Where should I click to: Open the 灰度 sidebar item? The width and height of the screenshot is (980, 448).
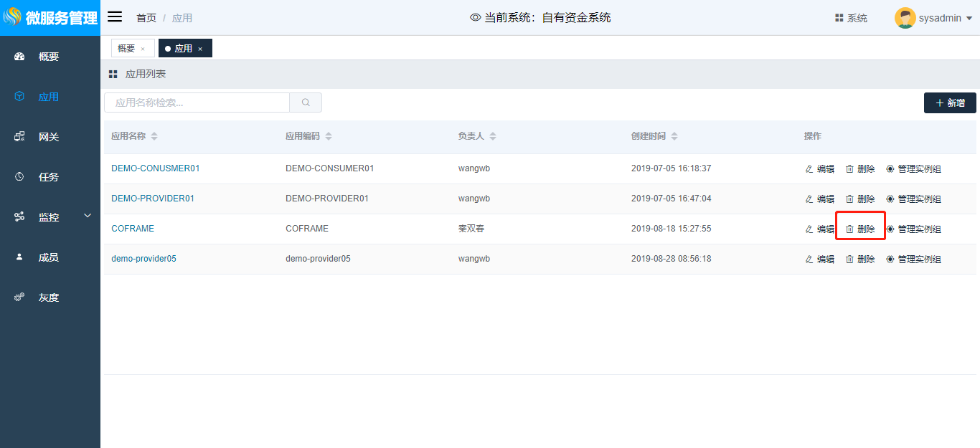pyautogui.click(x=48, y=297)
